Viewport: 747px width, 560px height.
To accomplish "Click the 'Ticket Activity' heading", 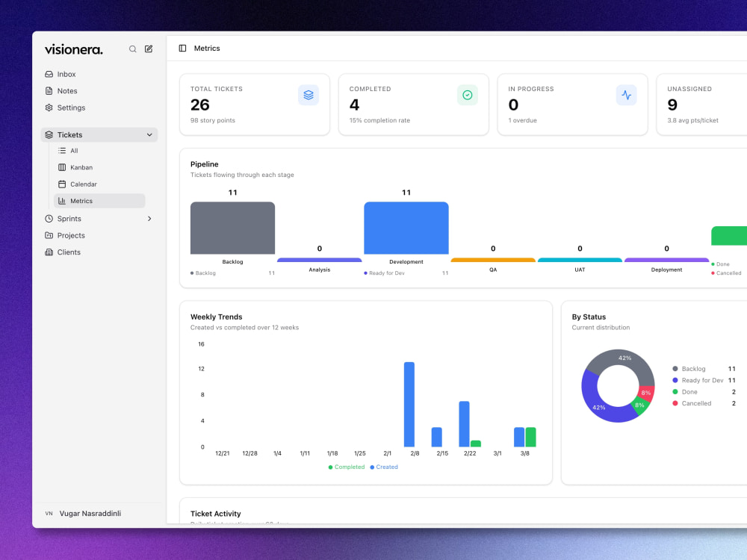I will (215, 514).
